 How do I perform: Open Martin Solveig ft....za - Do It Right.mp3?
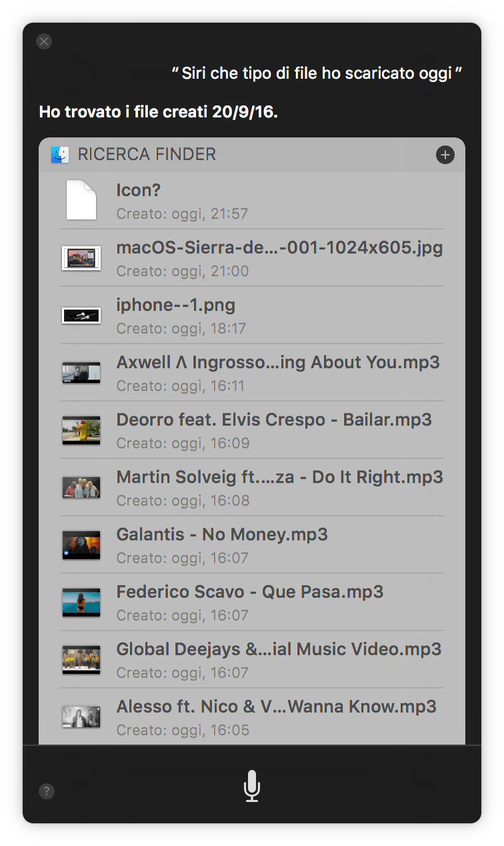tap(280, 478)
